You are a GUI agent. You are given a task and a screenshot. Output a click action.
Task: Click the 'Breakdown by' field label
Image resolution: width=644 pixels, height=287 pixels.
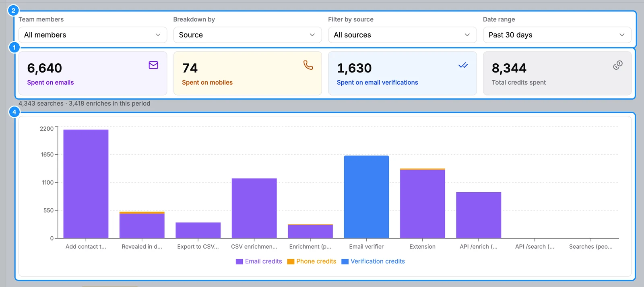[194, 19]
